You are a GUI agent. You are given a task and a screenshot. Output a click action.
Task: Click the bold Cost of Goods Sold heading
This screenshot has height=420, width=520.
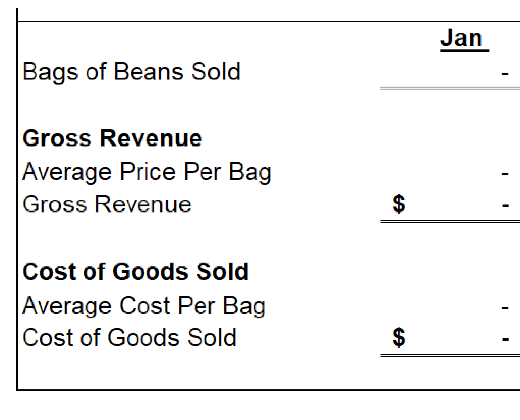click(135, 272)
